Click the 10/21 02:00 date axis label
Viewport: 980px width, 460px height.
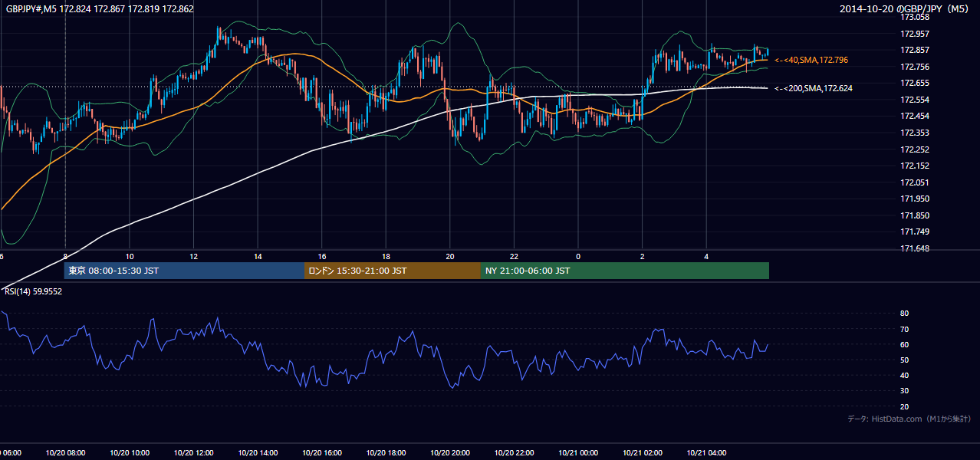643,453
